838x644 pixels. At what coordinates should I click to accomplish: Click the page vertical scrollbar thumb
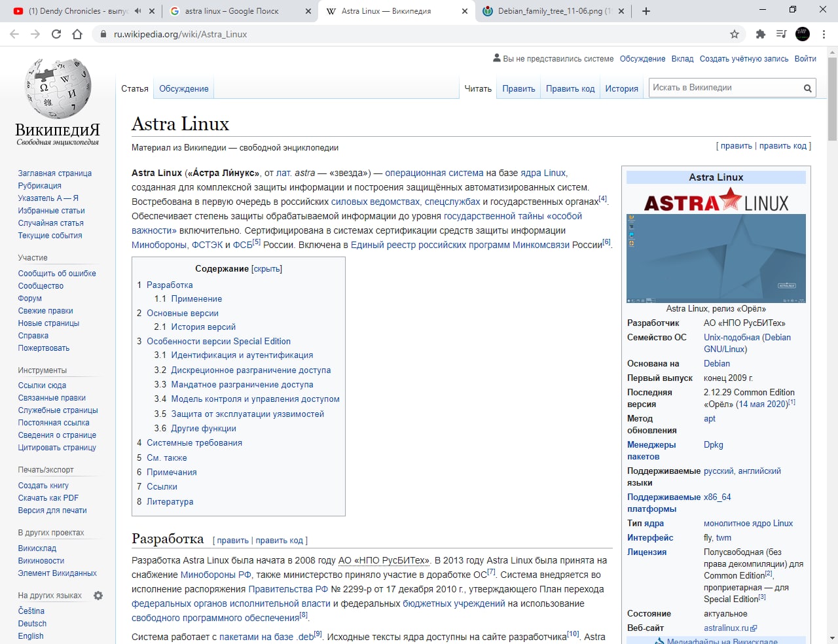tap(832, 99)
